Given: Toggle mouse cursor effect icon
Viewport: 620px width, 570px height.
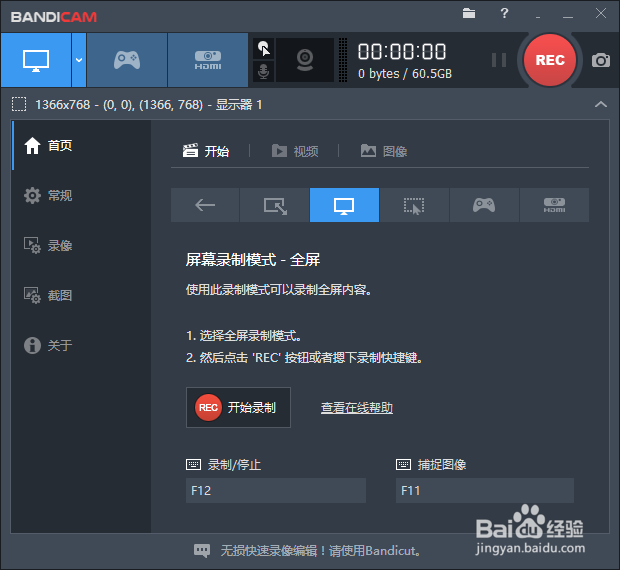Looking at the screenshot, I should [263, 49].
